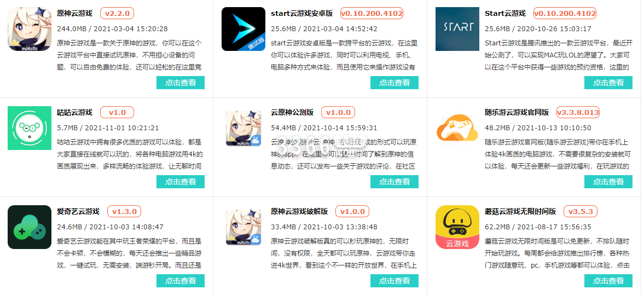This screenshot has height=295, width=644.
Task: Click 点击查看 for 蘑菇云游戏无限时间版
Action: tap(608, 281)
